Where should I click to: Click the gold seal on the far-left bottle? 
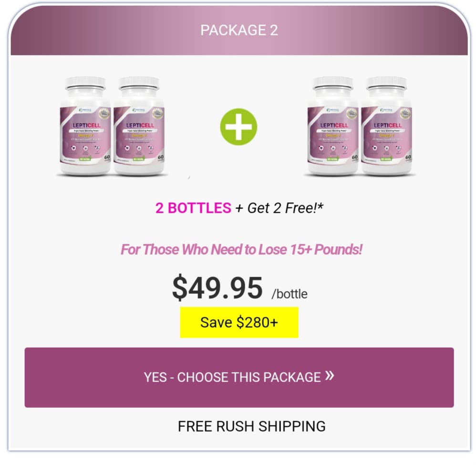(x=104, y=114)
